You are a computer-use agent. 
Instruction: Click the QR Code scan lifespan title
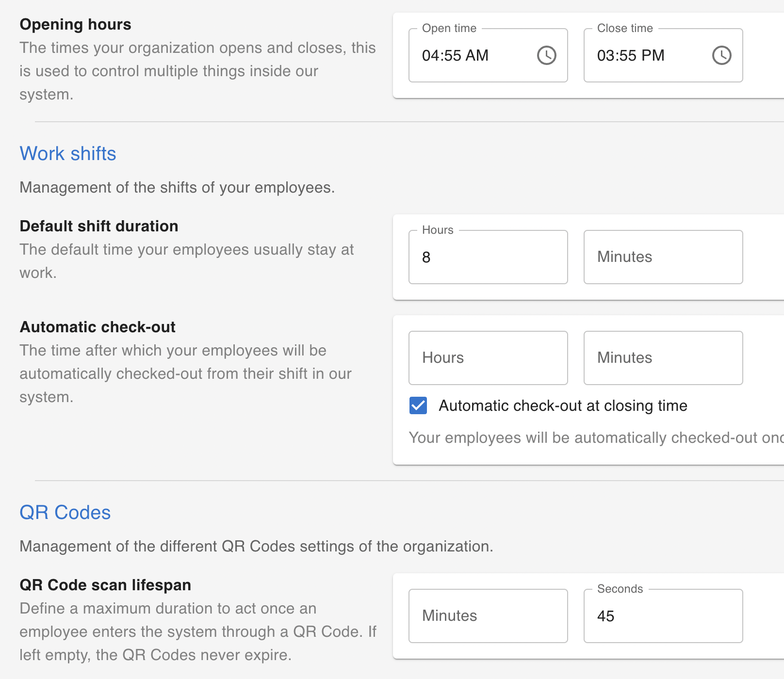[x=105, y=585]
